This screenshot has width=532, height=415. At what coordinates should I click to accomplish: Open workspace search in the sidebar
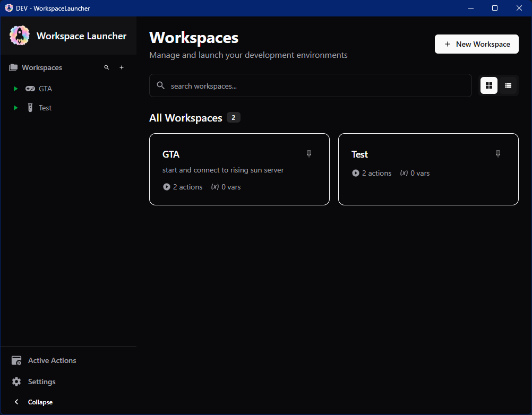tap(107, 67)
